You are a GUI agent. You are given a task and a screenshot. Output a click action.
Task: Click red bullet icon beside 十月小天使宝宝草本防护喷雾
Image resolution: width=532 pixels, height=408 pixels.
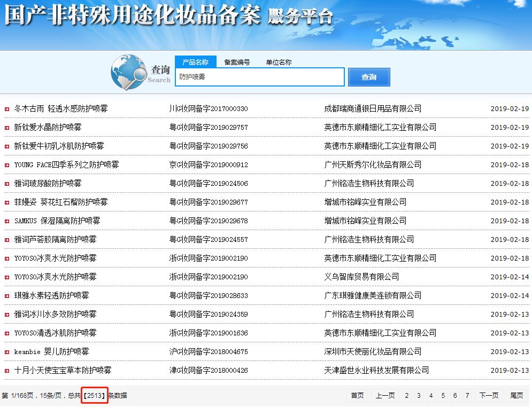(7, 371)
